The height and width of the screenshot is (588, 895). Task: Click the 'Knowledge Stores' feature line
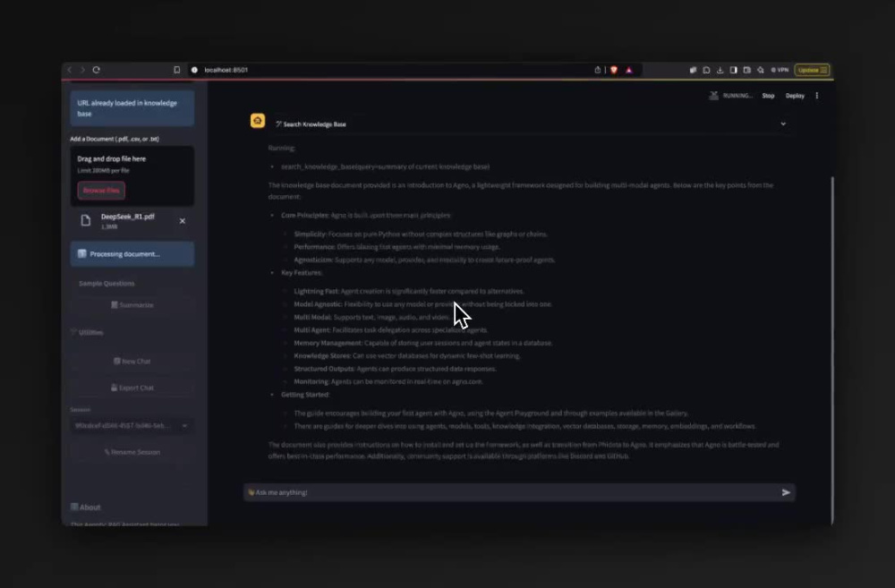click(407, 355)
